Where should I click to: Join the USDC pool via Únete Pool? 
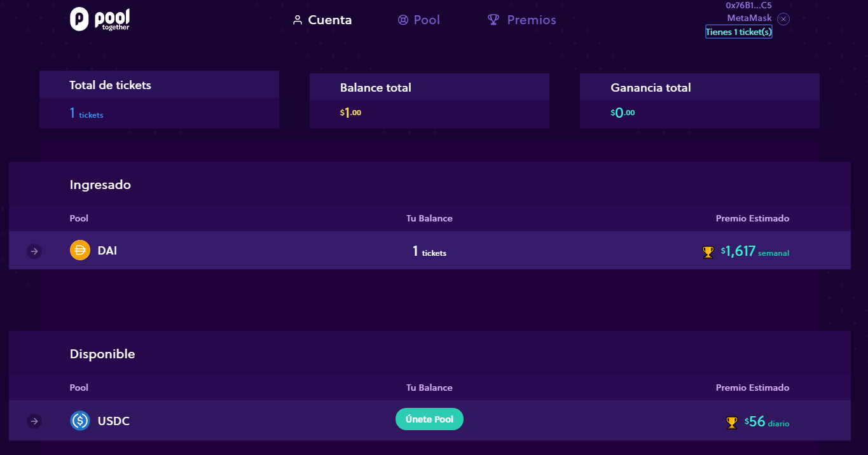(x=429, y=419)
